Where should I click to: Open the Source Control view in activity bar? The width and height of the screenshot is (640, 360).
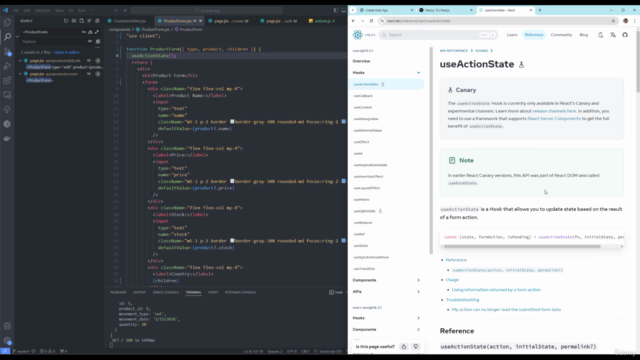[7, 51]
